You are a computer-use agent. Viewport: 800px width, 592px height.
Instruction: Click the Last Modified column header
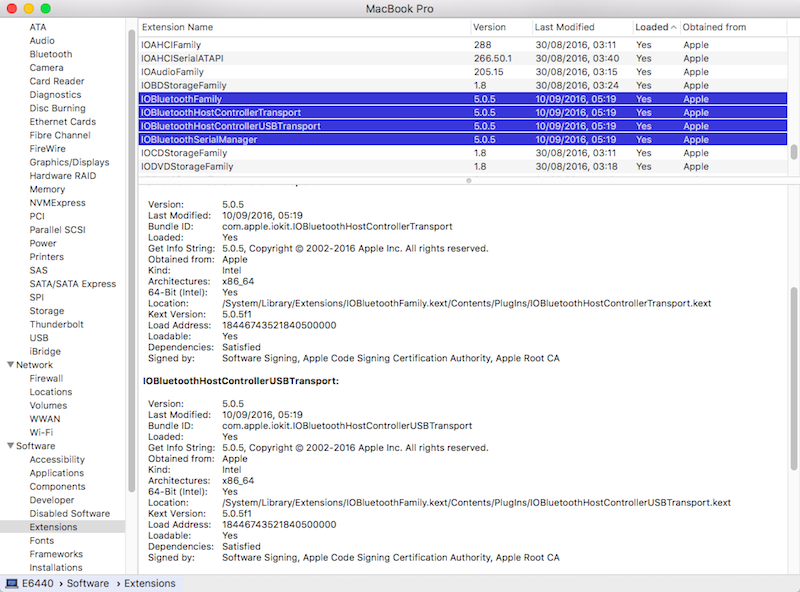coord(578,27)
